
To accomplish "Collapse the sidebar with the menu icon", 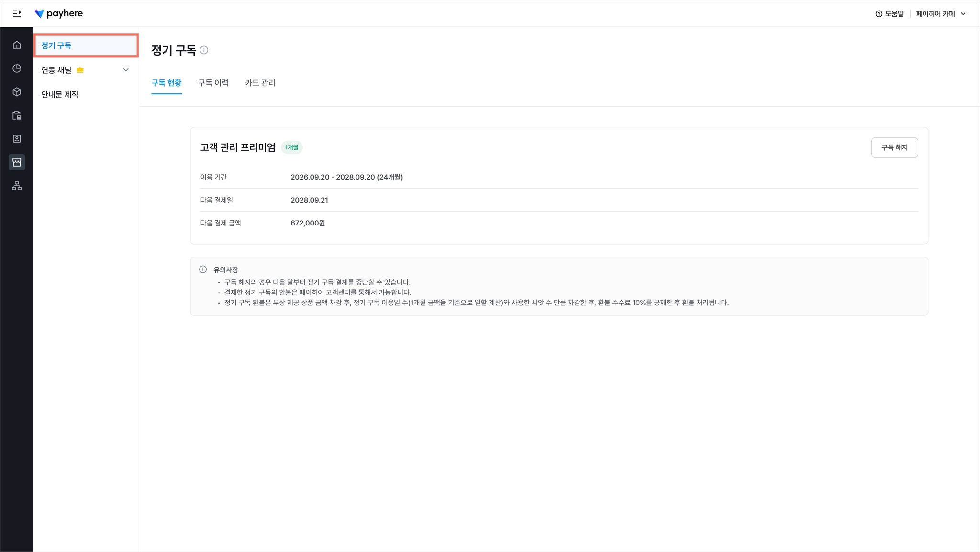I will 17,13.
